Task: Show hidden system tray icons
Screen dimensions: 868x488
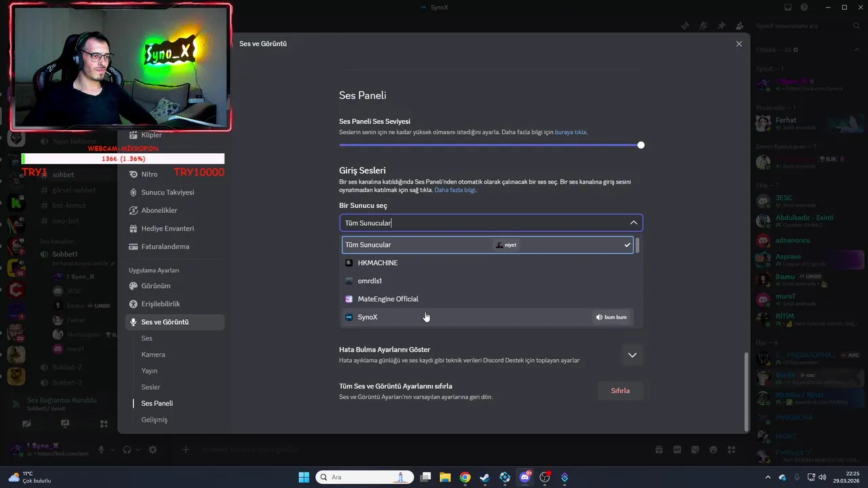Action: pyautogui.click(x=768, y=477)
